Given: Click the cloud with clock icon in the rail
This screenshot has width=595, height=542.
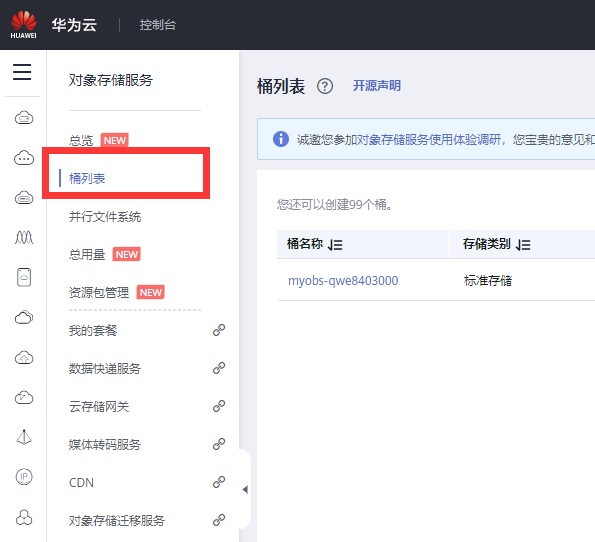Looking at the screenshot, I should click(24, 397).
